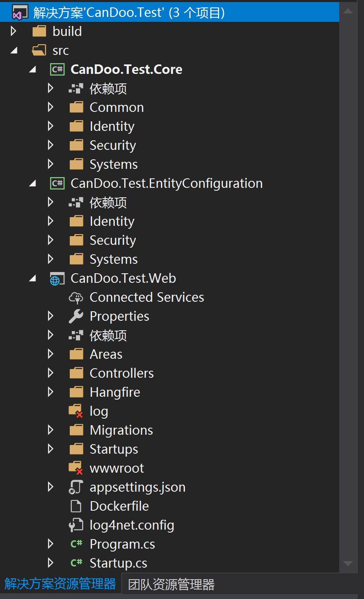The image size is (364, 599).
Task: Expand the build folder
Action: [x=13, y=31]
